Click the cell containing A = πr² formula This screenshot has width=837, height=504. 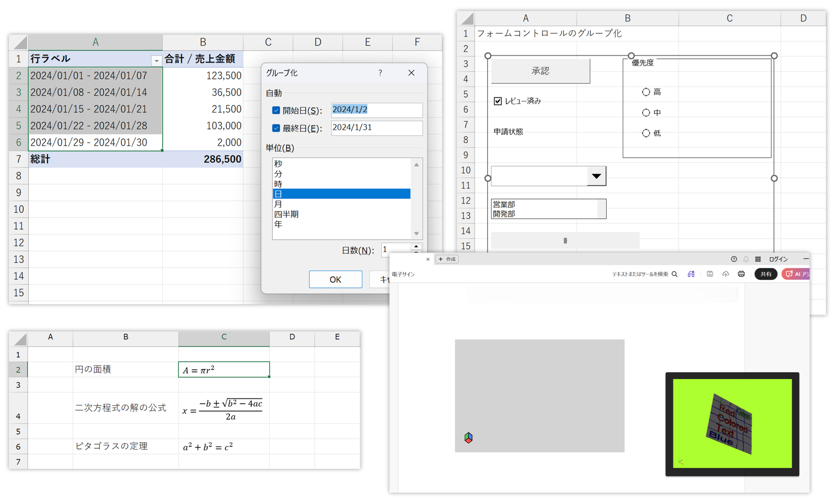point(224,370)
